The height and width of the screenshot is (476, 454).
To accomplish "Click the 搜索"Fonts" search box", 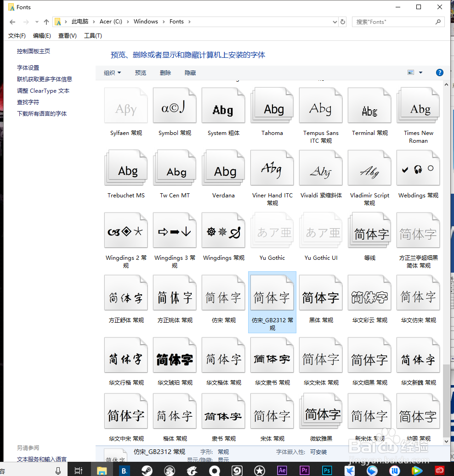I will point(398,22).
